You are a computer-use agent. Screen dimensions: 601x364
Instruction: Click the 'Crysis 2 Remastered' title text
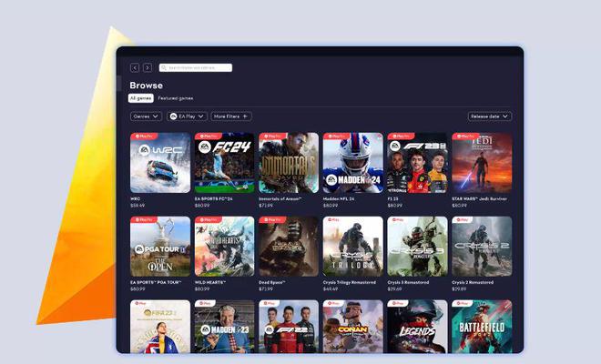click(473, 282)
